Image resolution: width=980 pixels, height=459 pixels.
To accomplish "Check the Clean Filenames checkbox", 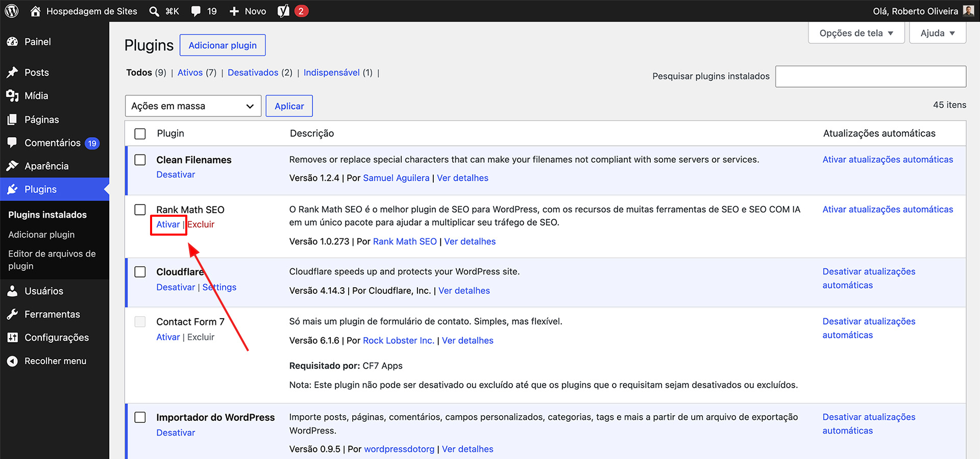I will (140, 160).
